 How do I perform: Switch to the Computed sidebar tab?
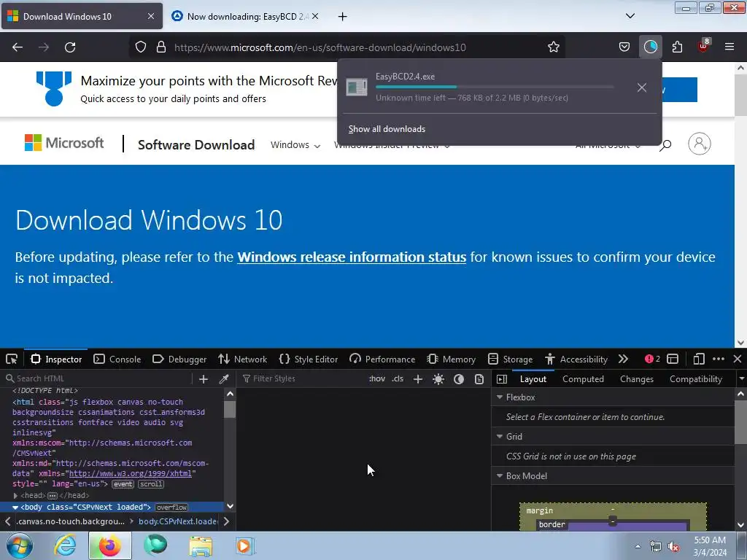[583, 379]
